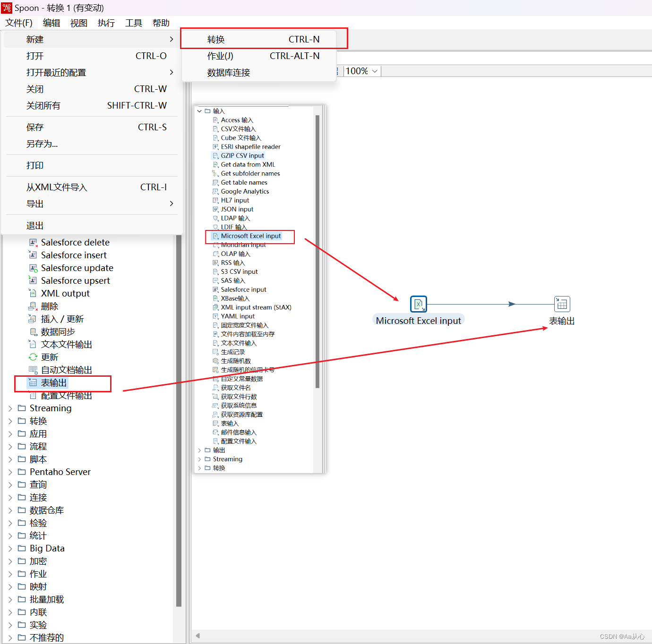This screenshot has width=652, height=644.
Task: Choose 转换 from the 新建 submenu
Action: [x=215, y=39]
